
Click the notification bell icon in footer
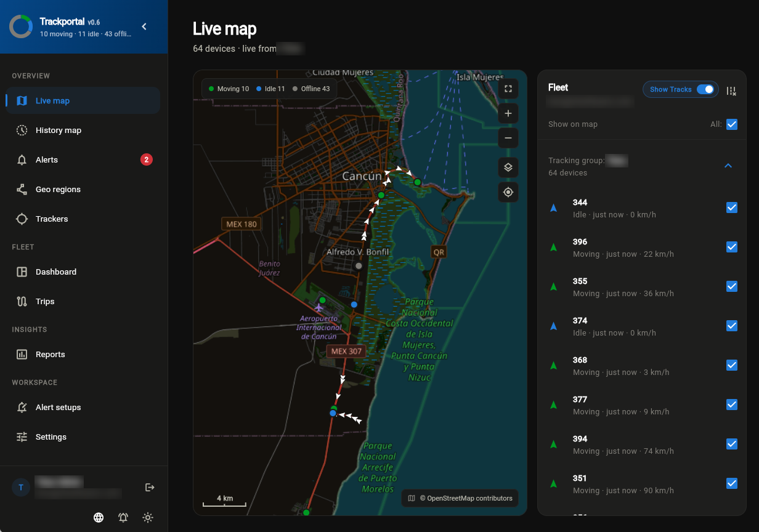point(123,517)
